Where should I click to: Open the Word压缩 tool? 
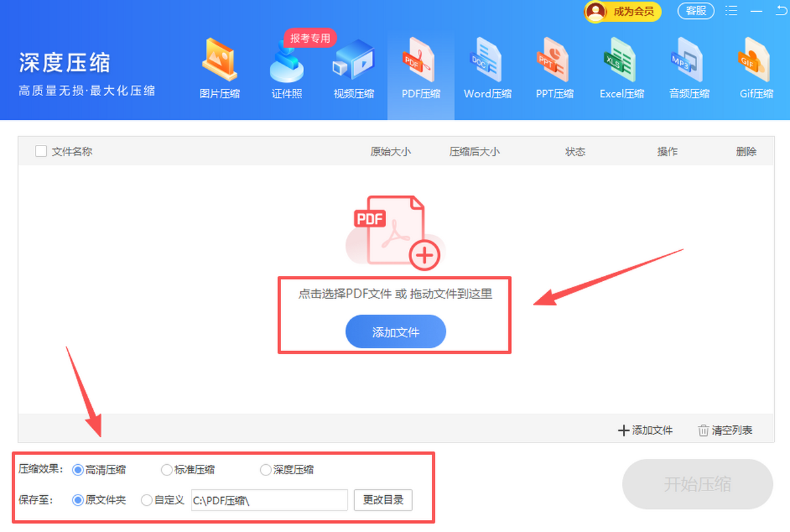pyautogui.click(x=487, y=68)
